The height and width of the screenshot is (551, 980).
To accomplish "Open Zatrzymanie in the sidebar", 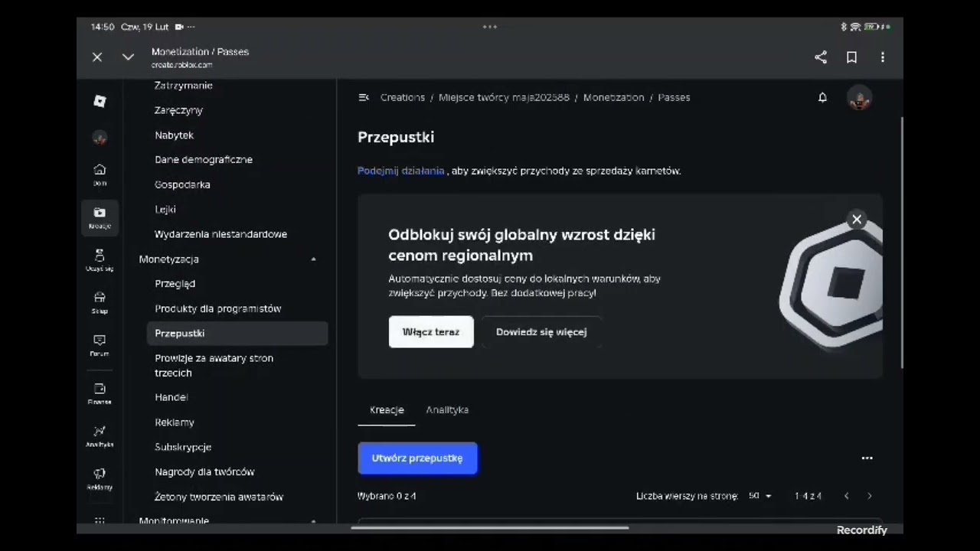I will coord(184,86).
